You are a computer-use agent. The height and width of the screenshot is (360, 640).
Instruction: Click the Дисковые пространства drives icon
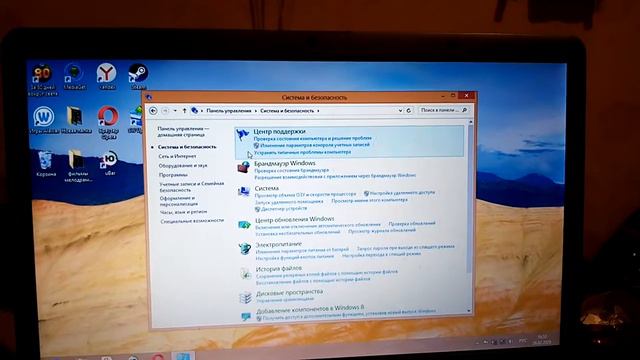246,298
